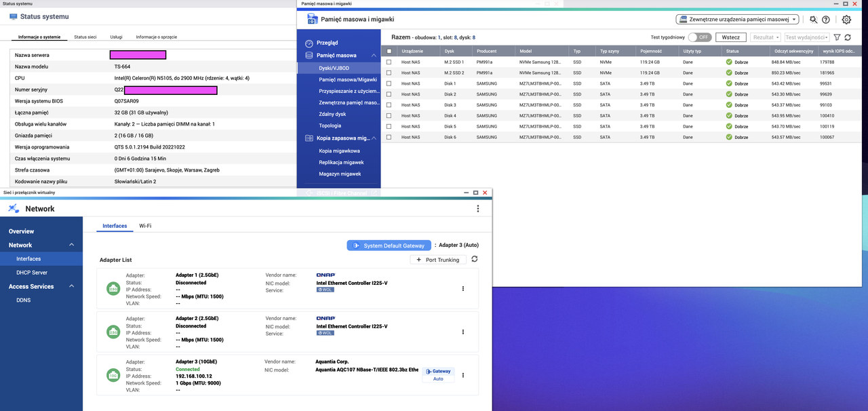The height and width of the screenshot is (411, 868).
Task: Click the Port Trunking button
Action: (438, 260)
